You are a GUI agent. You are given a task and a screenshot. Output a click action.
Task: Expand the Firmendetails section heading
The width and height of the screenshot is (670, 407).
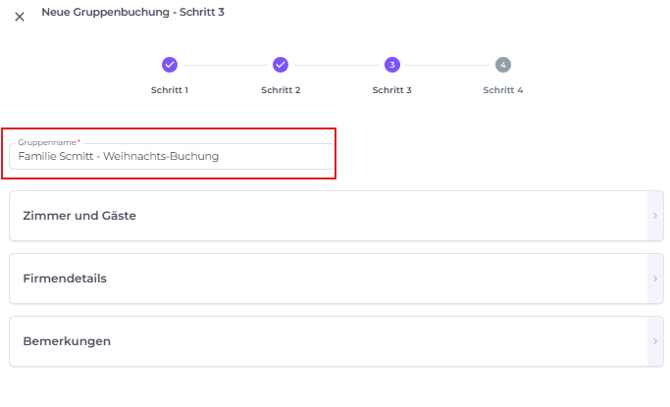pyautogui.click(x=65, y=279)
